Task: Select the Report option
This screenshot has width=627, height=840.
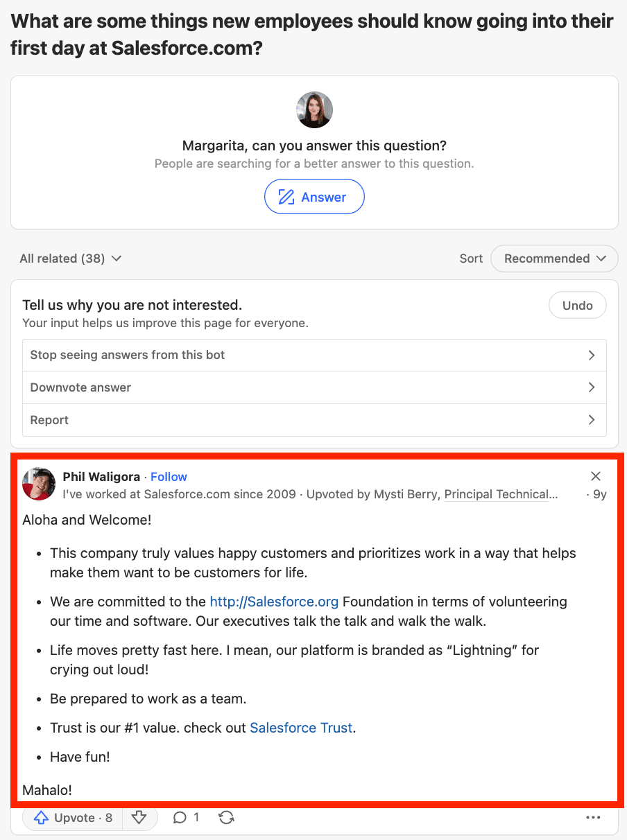Action: (x=314, y=420)
